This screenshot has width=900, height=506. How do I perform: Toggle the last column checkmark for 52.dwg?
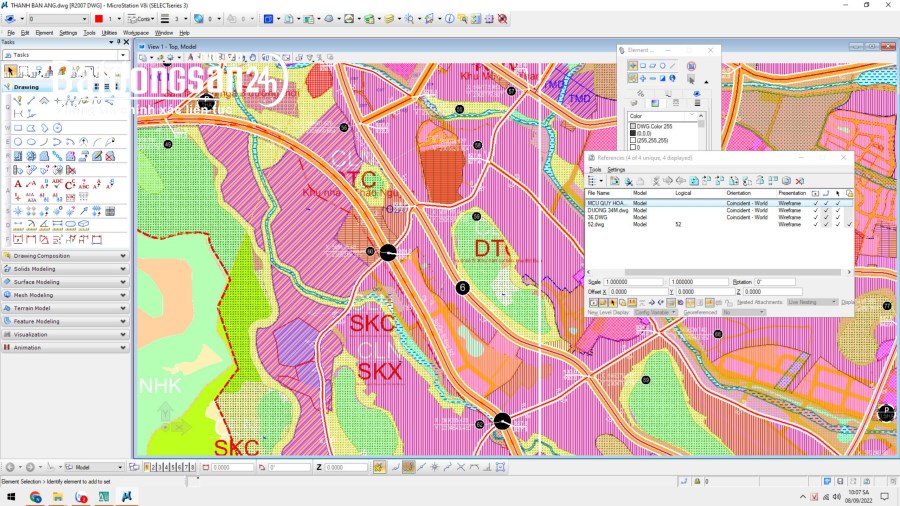pyautogui.click(x=849, y=224)
